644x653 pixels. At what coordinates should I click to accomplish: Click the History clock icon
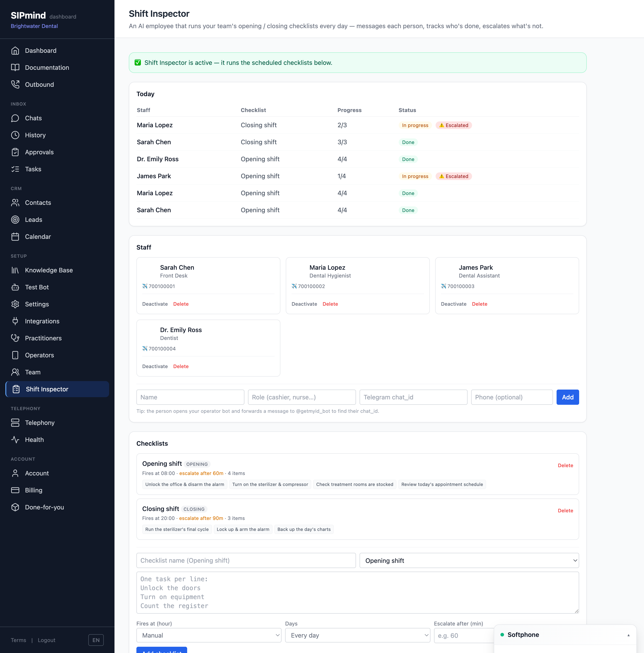[x=15, y=135]
